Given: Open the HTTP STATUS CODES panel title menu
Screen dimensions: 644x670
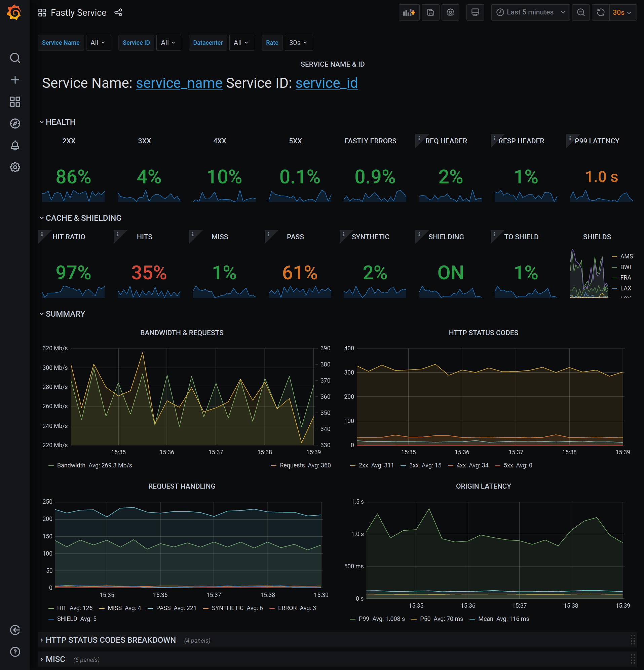Looking at the screenshot, I should pyautogui.click(x=484, y=333).
